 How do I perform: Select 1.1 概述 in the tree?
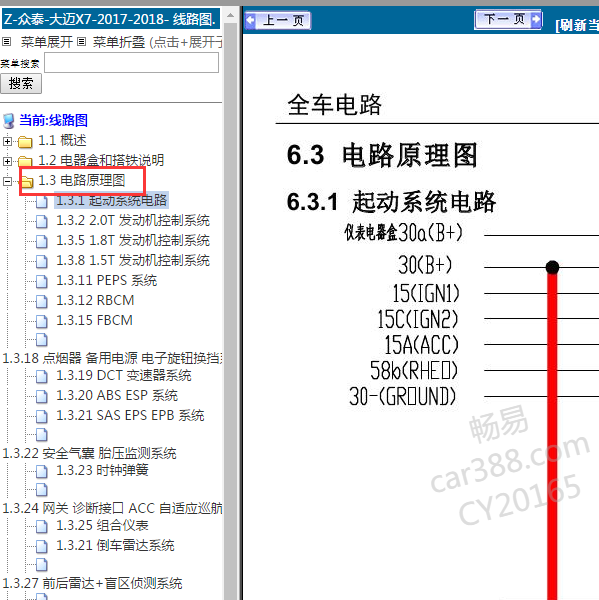(62, 140)
